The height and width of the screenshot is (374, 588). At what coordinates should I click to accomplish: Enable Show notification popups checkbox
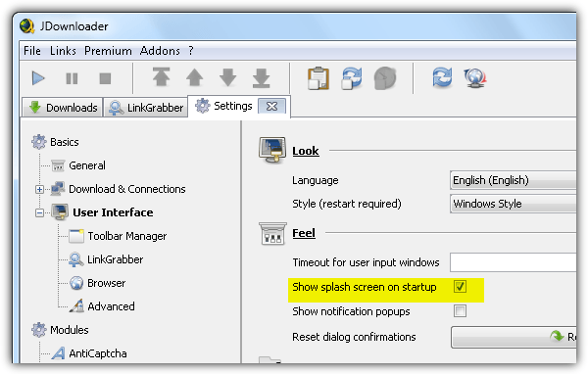pos(460,310)
